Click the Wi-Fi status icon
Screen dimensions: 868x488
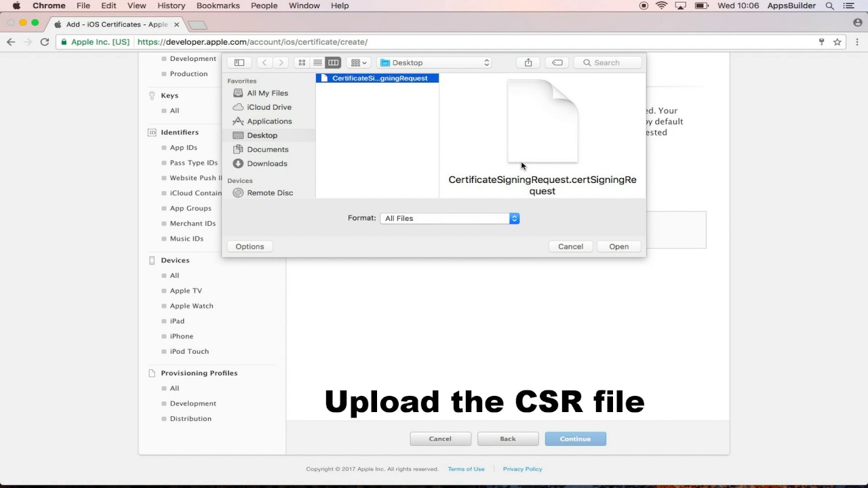pos(662,5)
